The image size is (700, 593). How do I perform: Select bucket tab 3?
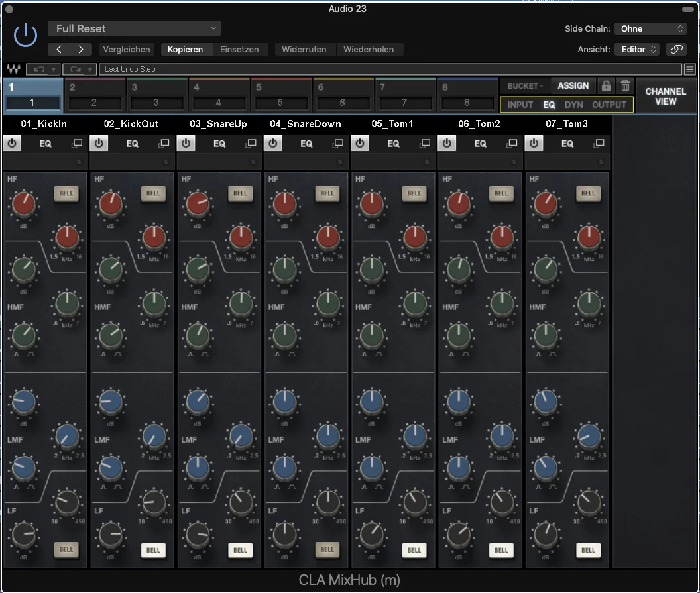point(156,95)
